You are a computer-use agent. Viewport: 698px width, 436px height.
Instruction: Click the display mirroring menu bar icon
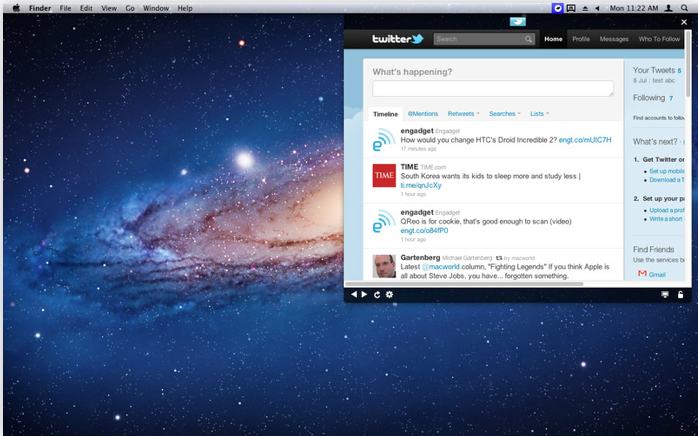[571, 8]
